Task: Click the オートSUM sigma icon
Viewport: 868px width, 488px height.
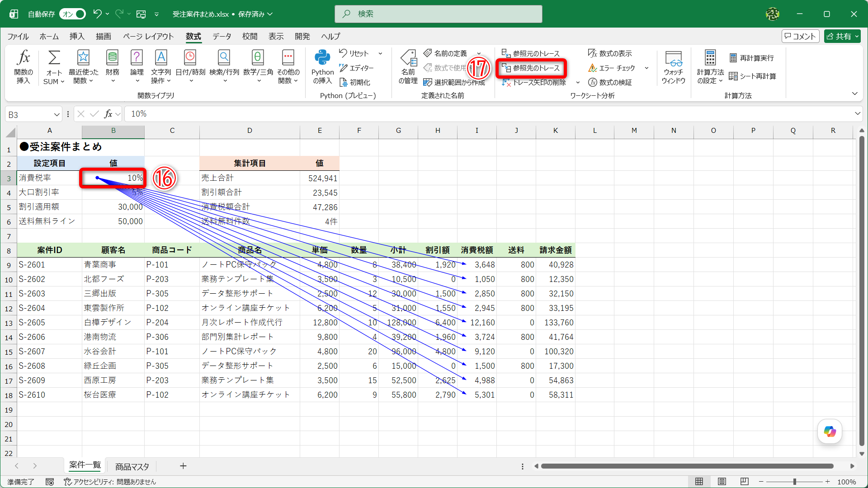Action: [x=54, y=58]
